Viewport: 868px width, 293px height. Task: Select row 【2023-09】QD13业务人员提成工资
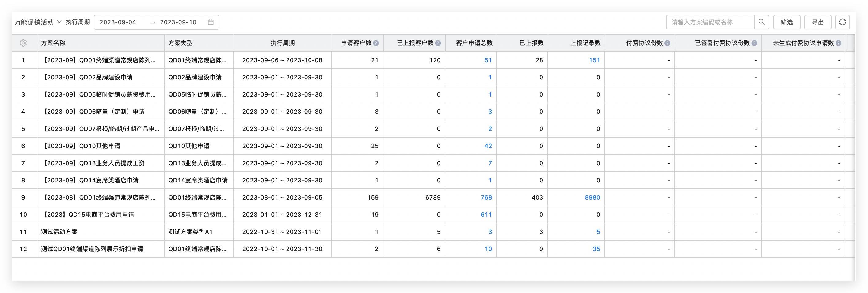433,163
